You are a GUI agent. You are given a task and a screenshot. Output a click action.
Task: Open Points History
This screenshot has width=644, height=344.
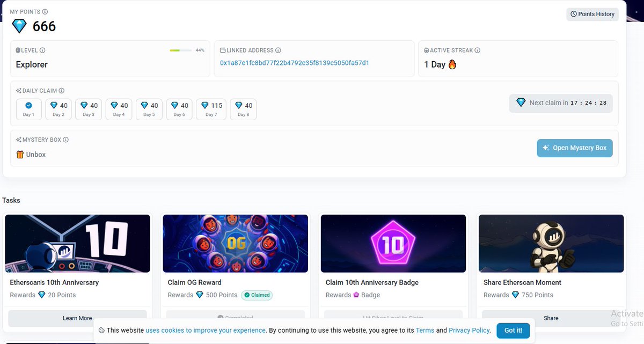point(592,14)
